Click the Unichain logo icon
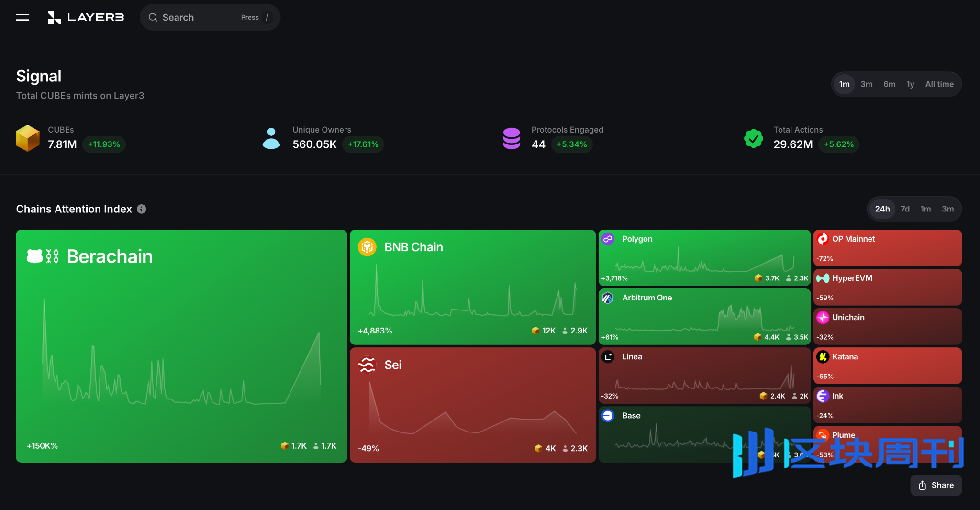Viewport: 980px width, 510px height. click(x=823, y=317)
